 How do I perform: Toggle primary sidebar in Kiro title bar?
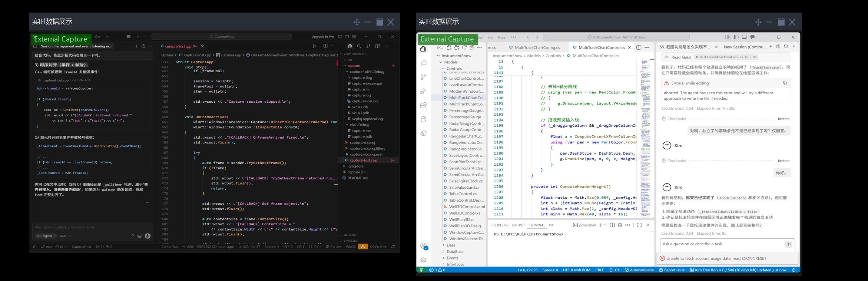coord(736,37)
